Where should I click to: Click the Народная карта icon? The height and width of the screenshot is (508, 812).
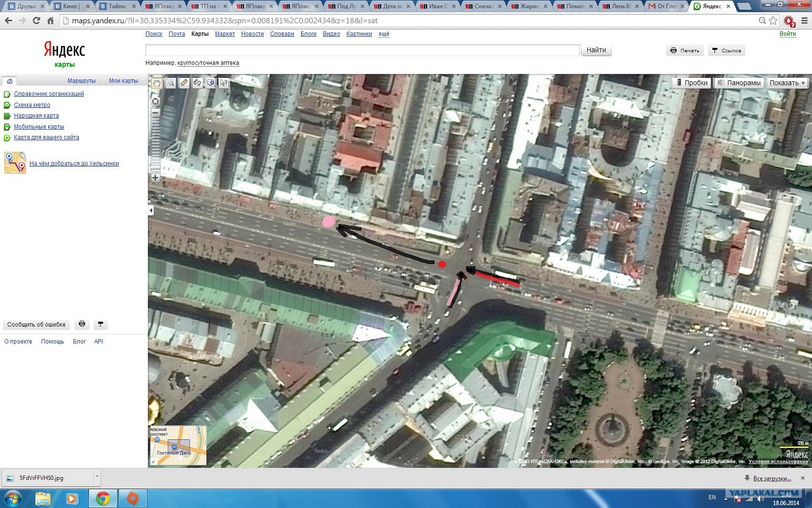point(7,116)
